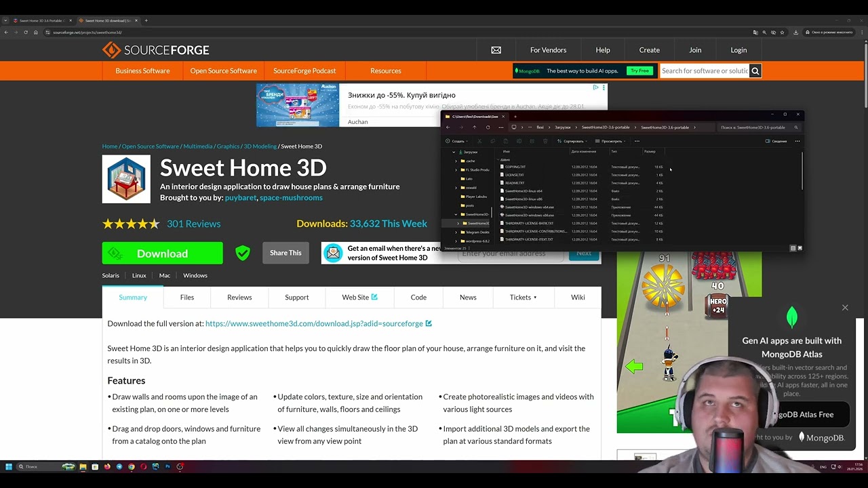Image resolution: width=868 pixels, height=488 pixels.
Task: Click the Delete trash icon in File Explorer
Action: tap(545, 141)
